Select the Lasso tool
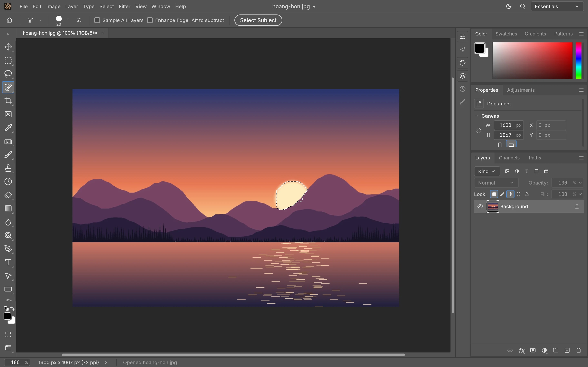 (x=8, y=74)
